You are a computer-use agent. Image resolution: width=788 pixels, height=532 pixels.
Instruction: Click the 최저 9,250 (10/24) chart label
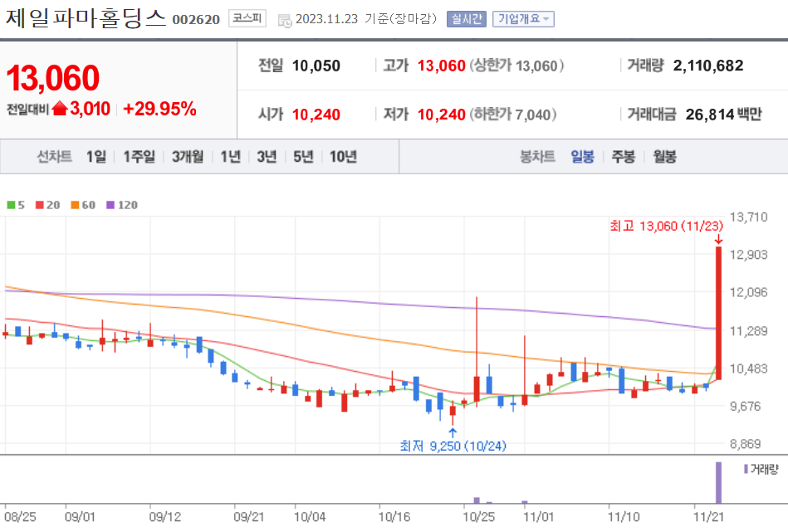(x=453, y=446)
